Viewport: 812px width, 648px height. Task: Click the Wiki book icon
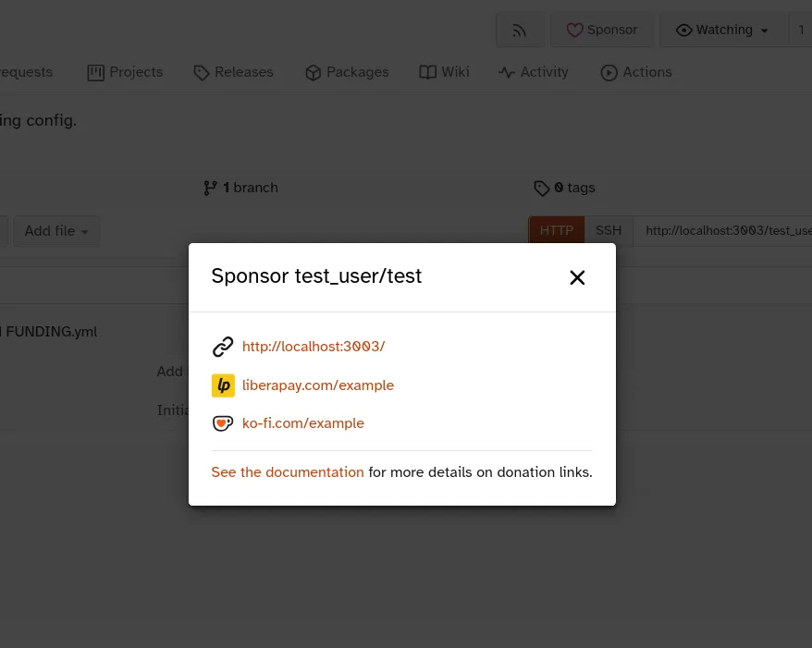(x=428, y=72)
